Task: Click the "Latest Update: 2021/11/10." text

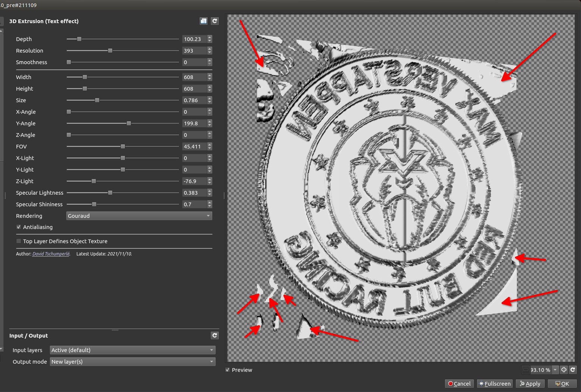Action: (104, 254)
